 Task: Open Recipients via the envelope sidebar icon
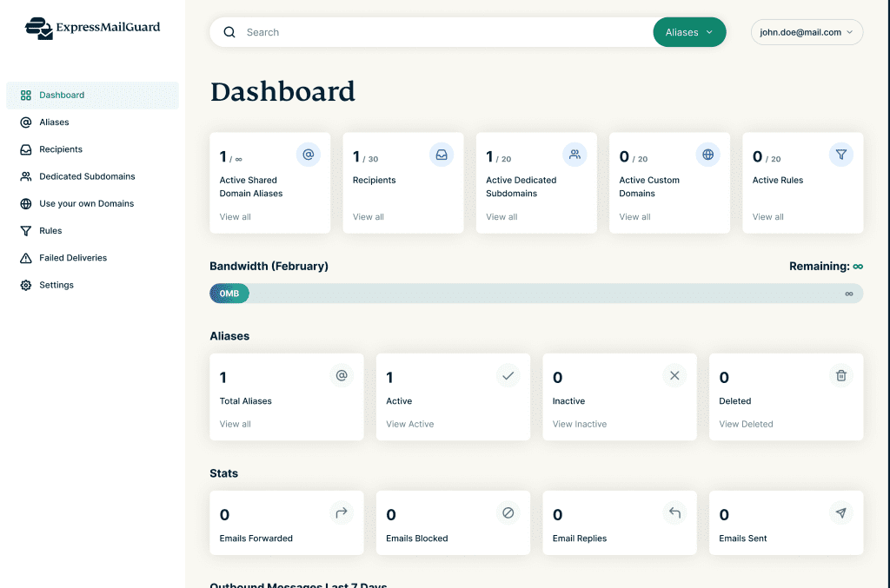26,149
